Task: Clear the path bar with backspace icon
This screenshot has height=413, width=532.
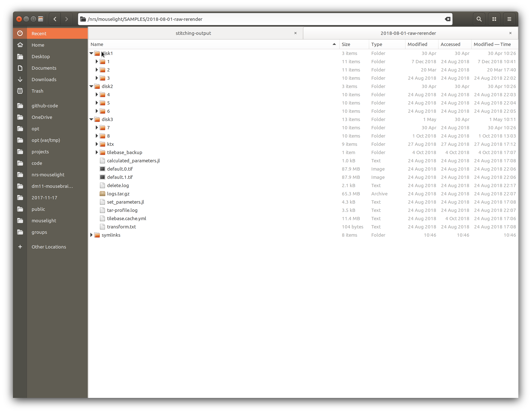Action: 447,19
